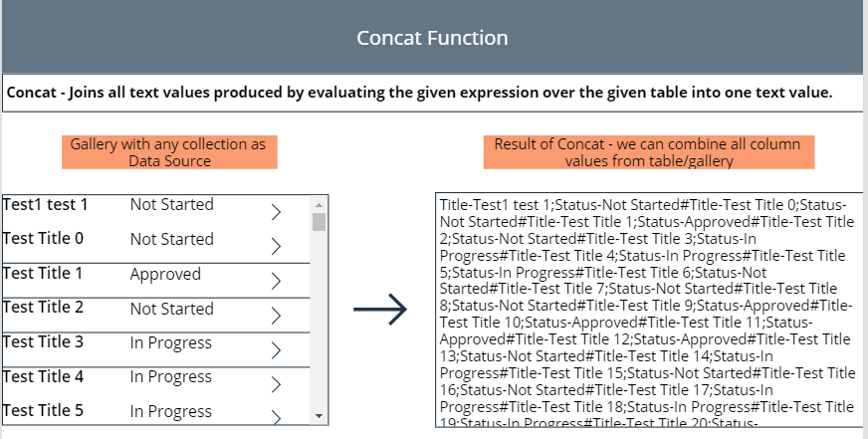
Task: Select the chevron for Test Title 2
Action: tap(277, 317)
